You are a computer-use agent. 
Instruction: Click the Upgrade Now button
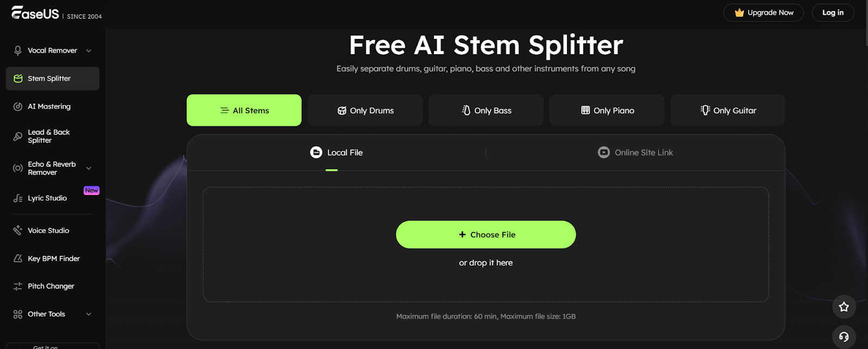[763, 12]
